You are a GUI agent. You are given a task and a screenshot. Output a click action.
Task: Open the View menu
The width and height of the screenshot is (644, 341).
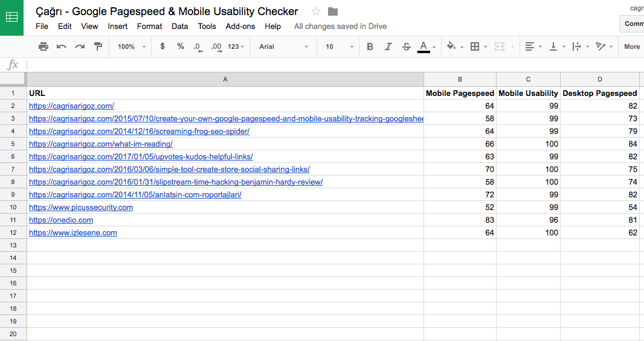pos(89,27)
